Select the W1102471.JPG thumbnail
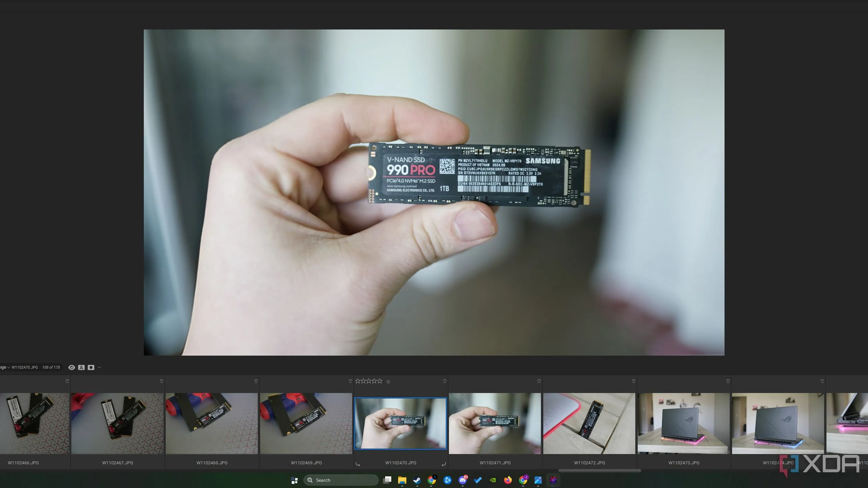The width and height of the screenshot is (868, 488). [x=495, y=424]
